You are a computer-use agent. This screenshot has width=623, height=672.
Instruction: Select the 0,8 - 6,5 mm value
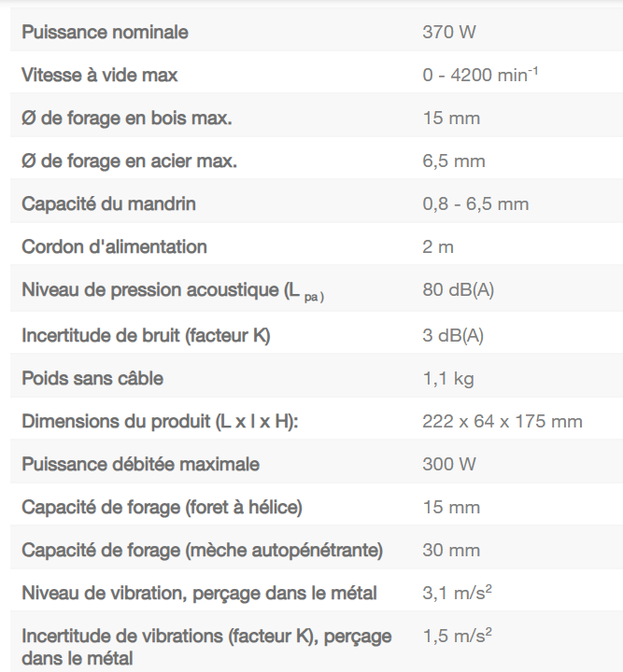pyautogui.click(x=475, y=204)
